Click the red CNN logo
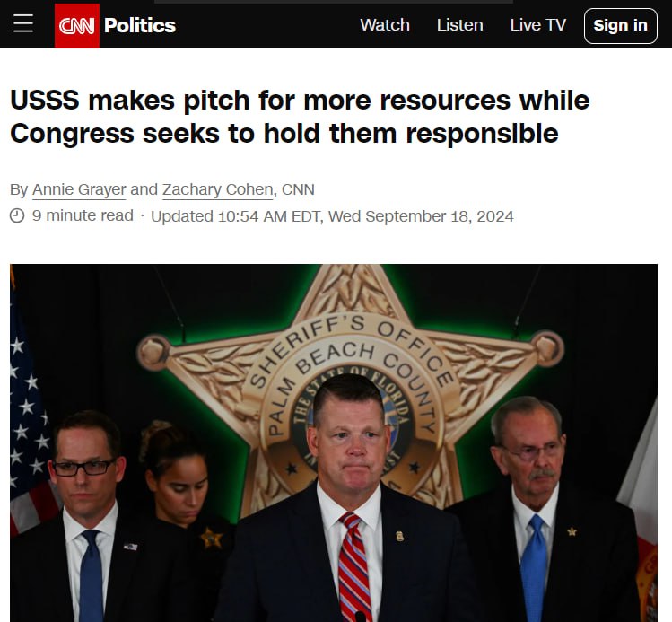 click(77, 26)
